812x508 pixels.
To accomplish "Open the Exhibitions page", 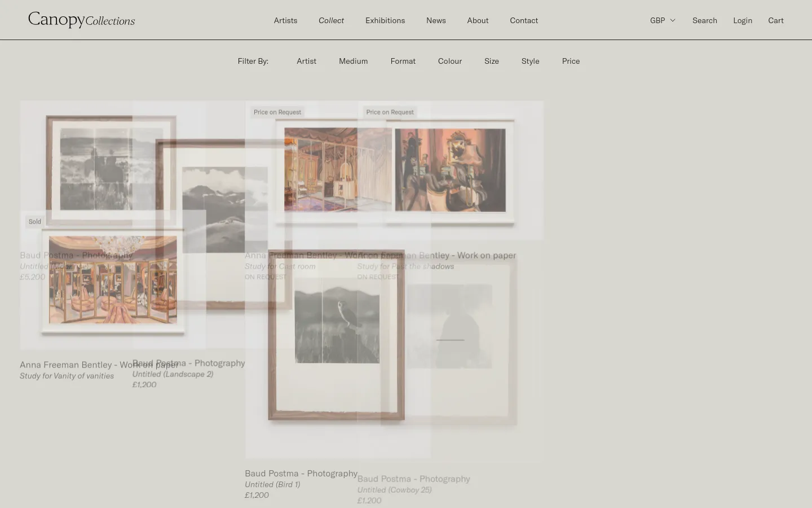I will pyautogui.click(x=385, y=20).
